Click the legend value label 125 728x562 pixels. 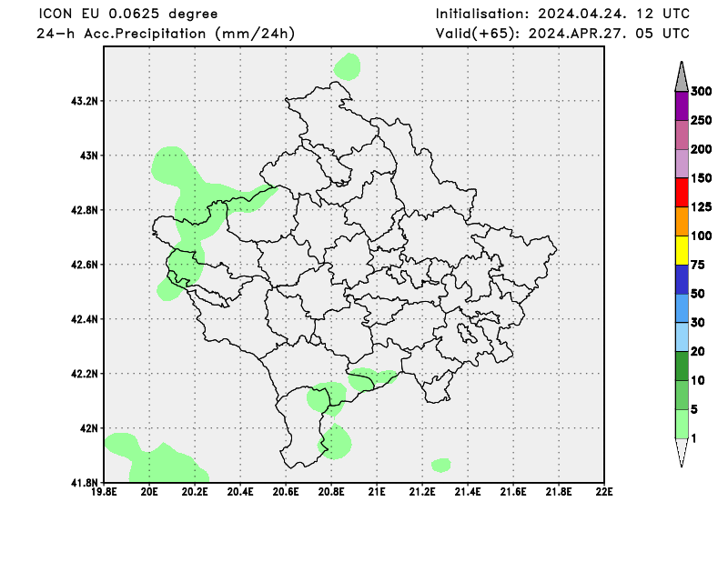tap(702, 207)
